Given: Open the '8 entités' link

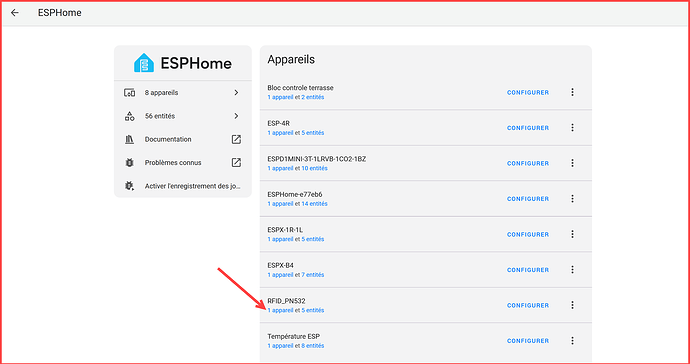Looking at the screenshot, I should click(313, 346).
